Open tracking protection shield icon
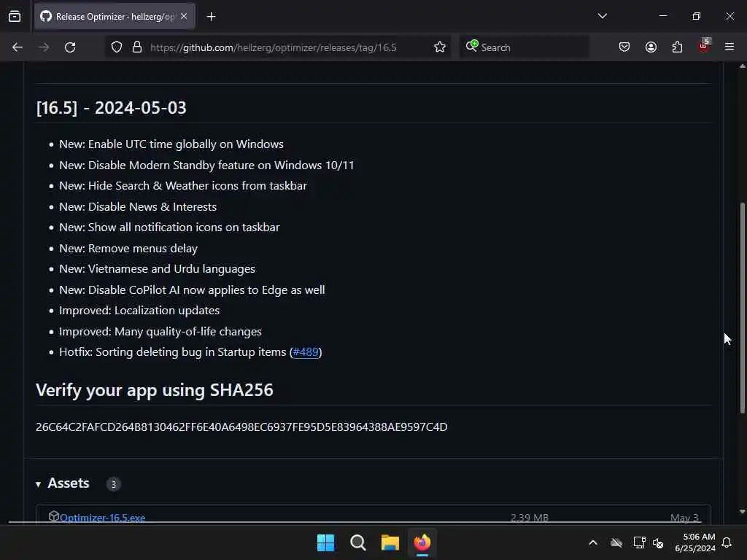Screen dimensions: 747x560 (x=117, y=47)
